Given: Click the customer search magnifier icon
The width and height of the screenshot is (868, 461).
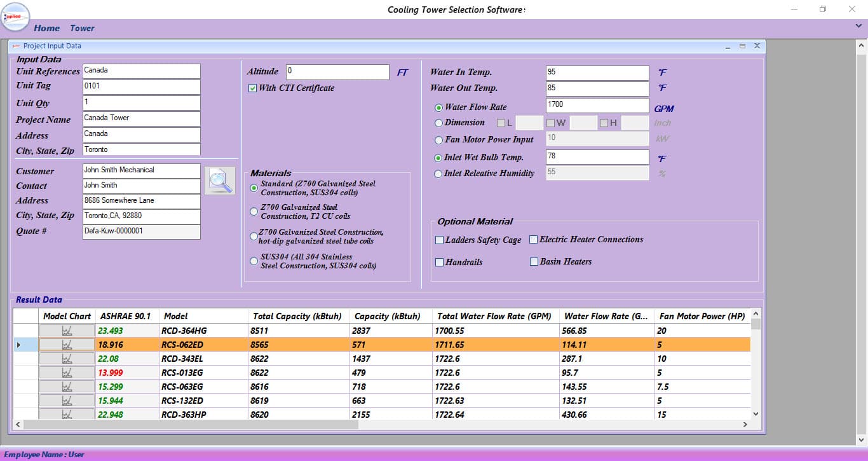Looking at the screenshot, I should 220,181.
